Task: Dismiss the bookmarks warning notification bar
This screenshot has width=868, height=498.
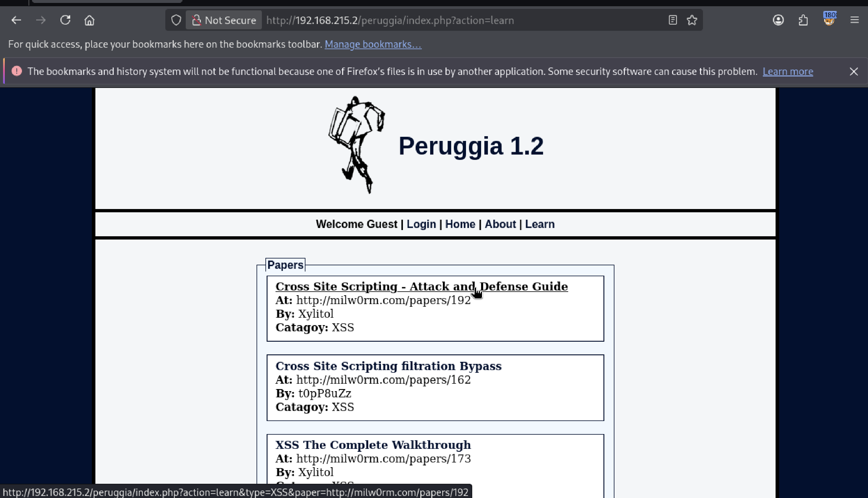Action: (853, 71)
